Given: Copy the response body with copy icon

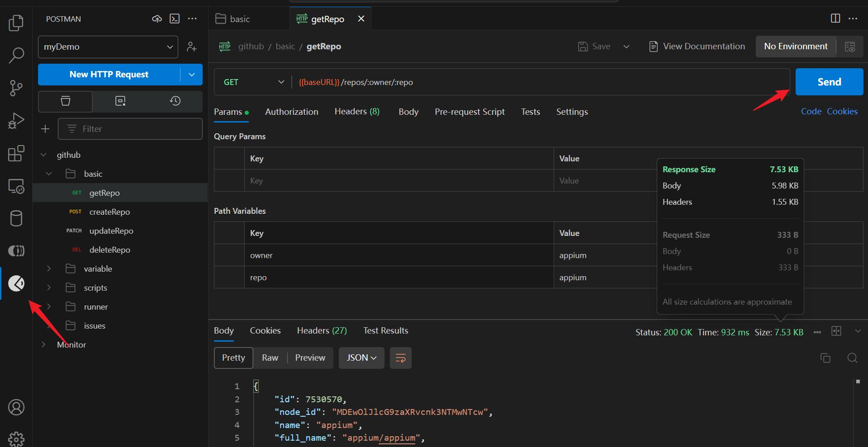Looking at the screenshot, I should (825, 358).
